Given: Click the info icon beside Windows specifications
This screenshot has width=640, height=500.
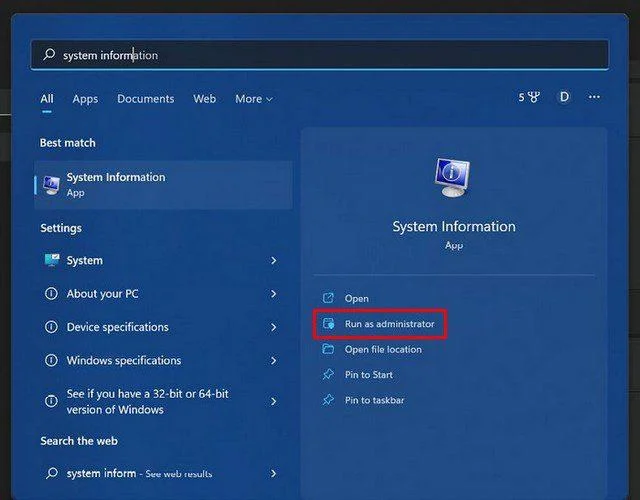Looking at the screenshot, I should tap(51, 360).
